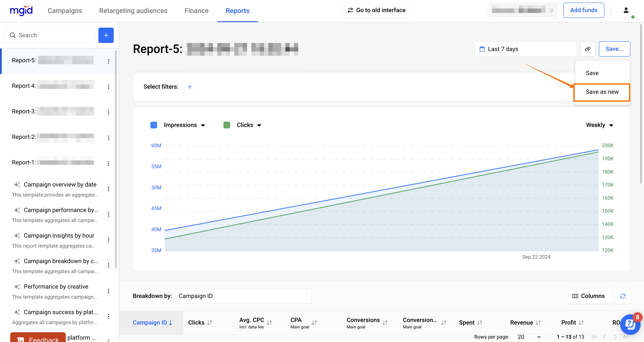
Task: Copy report link via chain icon
Action: [588, 49]
